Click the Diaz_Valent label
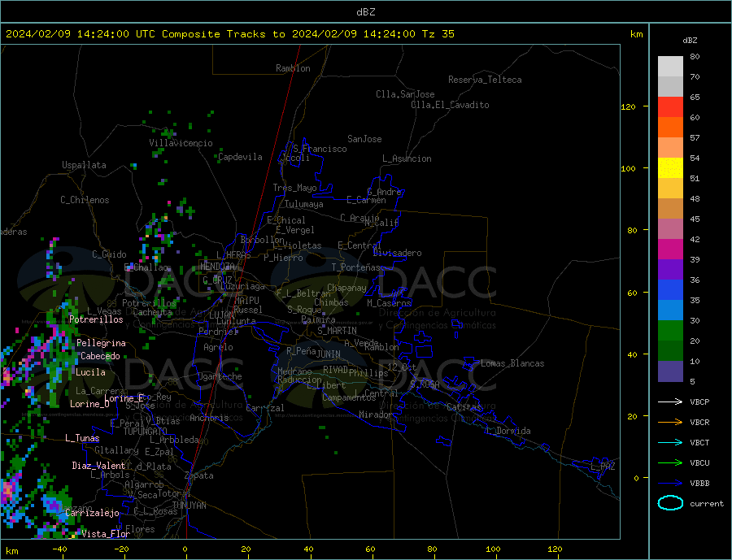This screenshot has height=560, width=732. coord(98,466)
